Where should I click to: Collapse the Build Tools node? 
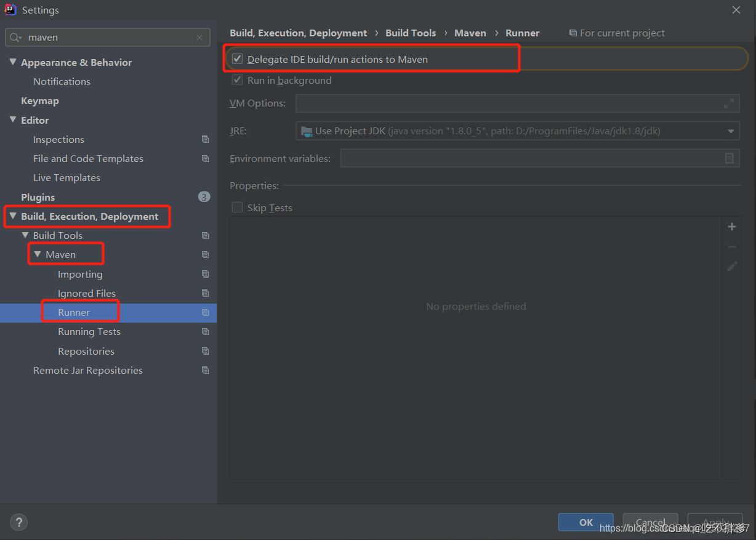click(x=25, y=235)
